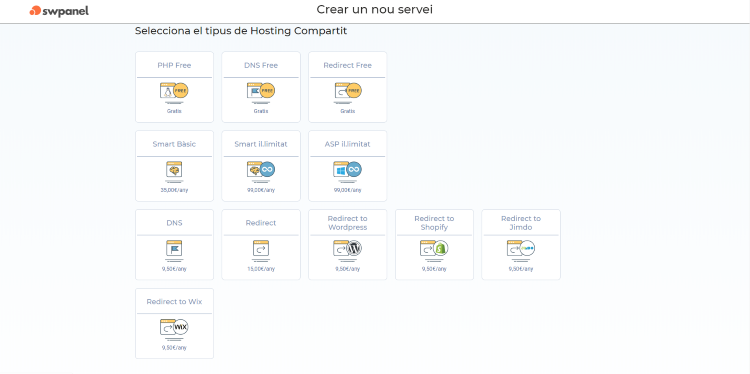The height and width of the screenshot is (374, 750).
Task: Choose the Redirect to Shopify title
Action: [434, 223]
